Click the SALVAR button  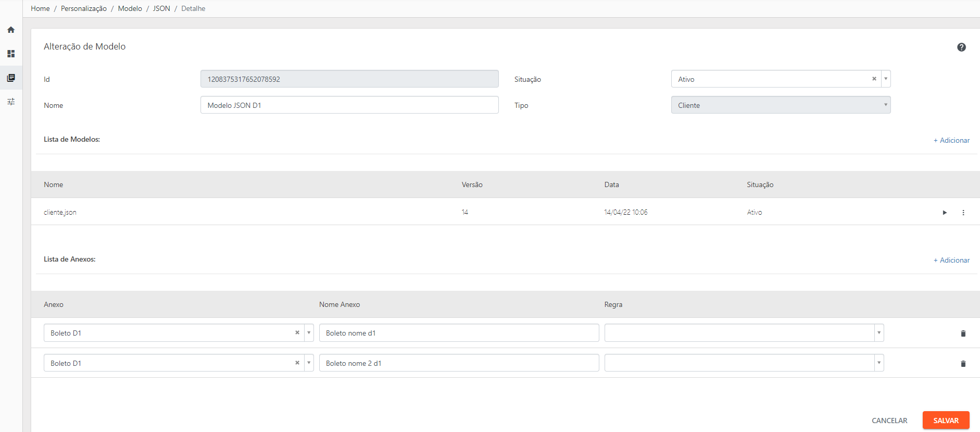[x=946, y=421]
